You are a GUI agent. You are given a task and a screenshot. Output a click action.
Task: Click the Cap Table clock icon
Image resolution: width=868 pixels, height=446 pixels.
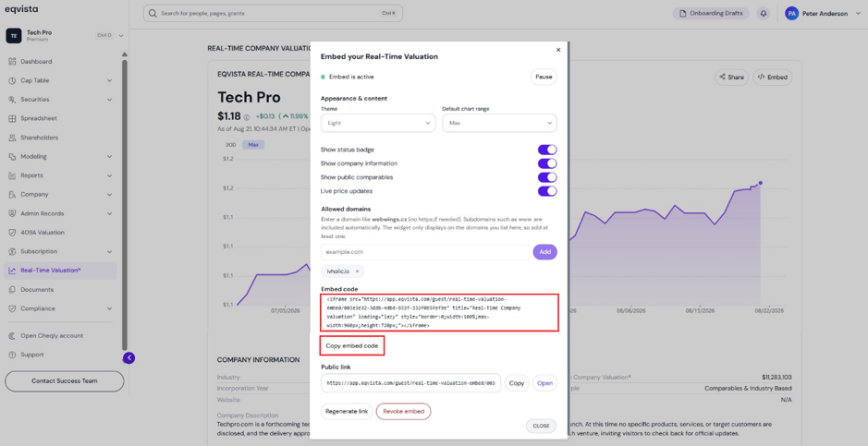pos(12,80)
